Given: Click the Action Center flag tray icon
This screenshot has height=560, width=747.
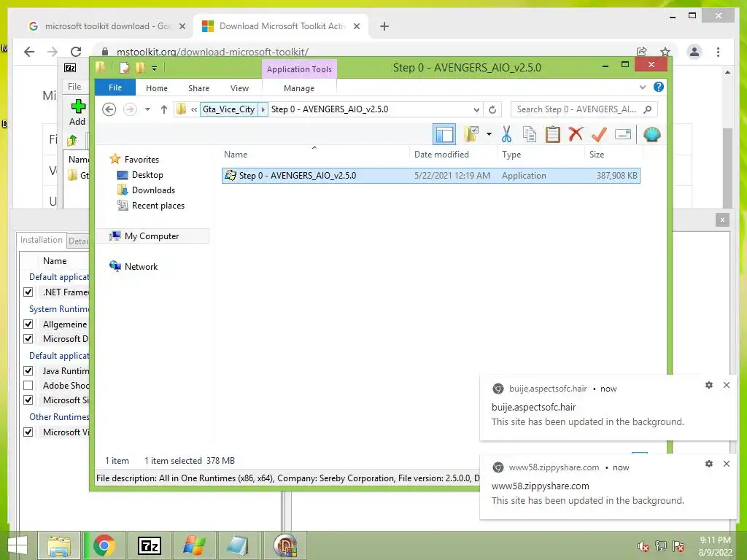Looking at the screenshot, I should point(678,546).
